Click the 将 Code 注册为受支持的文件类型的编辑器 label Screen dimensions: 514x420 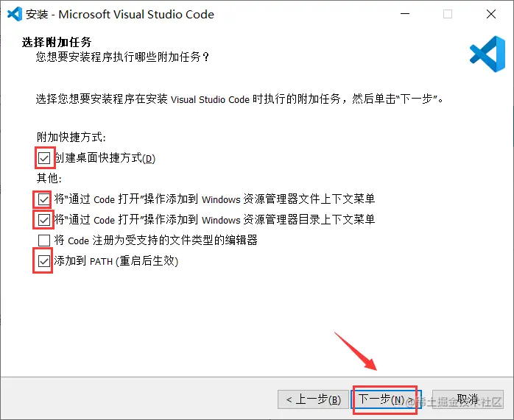point(155,241)
